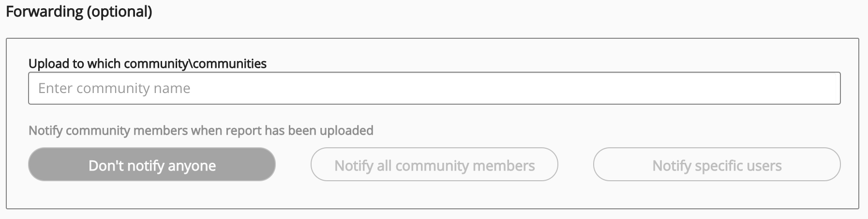Switch notification setting to all community members

[434, 165]
